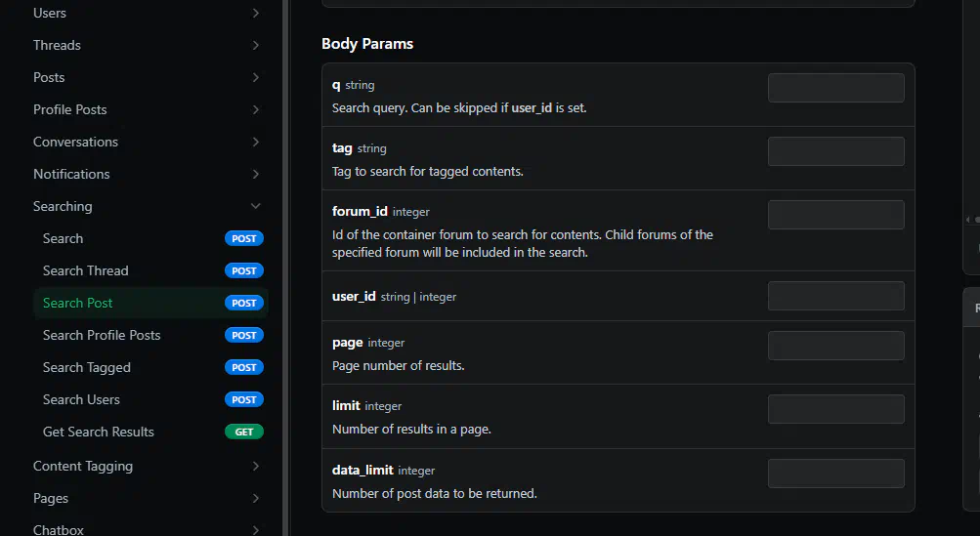The height and width of the screenshot is (536, 980).
Task: Expand the Users sidebar section
Action: click(50, 13)
